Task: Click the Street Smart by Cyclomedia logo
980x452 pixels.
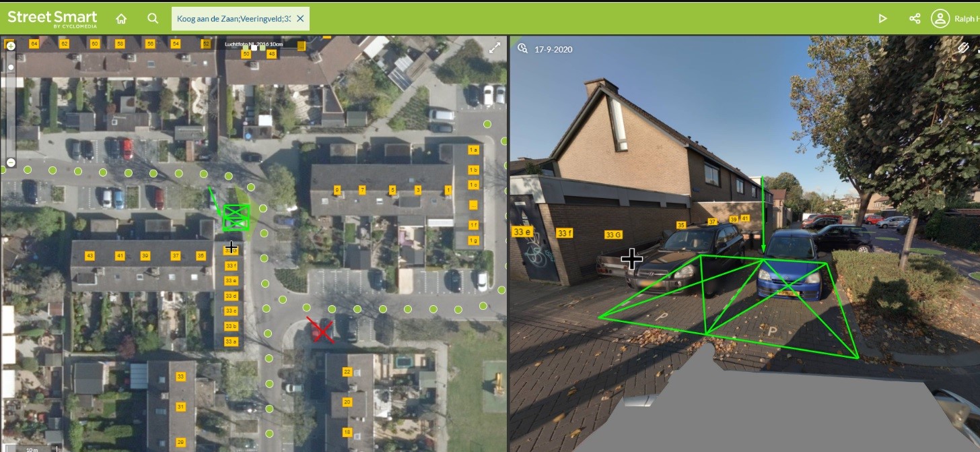Action: pos(53,18)
